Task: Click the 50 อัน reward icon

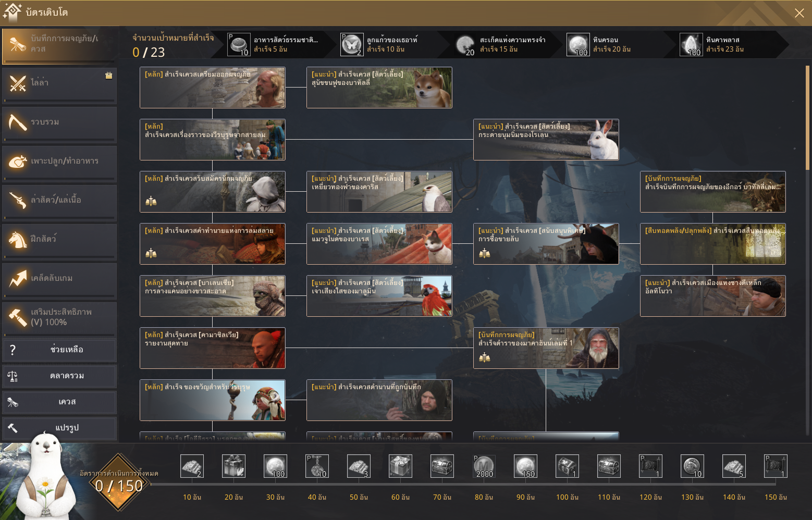Action: [359, 466]
